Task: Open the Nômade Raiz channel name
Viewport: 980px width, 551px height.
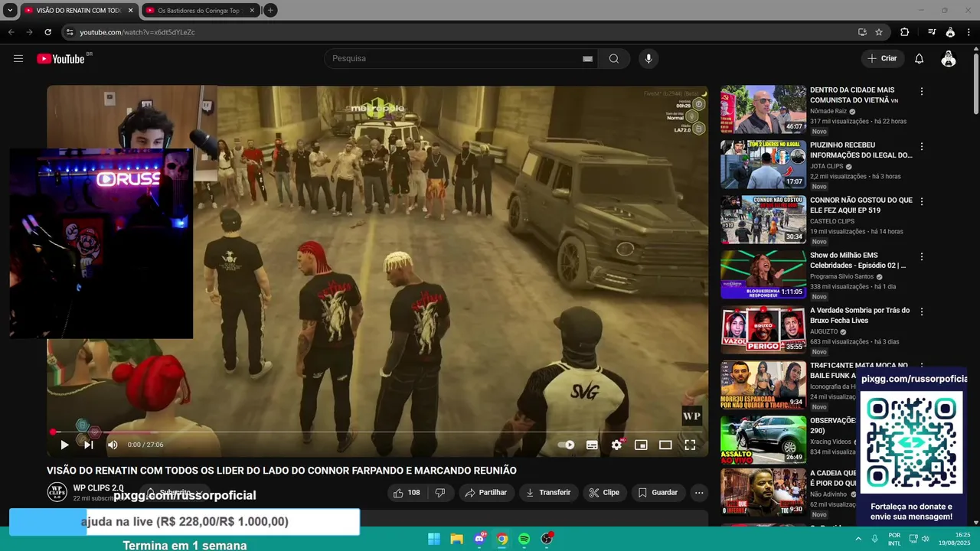Action: point(828,111)
